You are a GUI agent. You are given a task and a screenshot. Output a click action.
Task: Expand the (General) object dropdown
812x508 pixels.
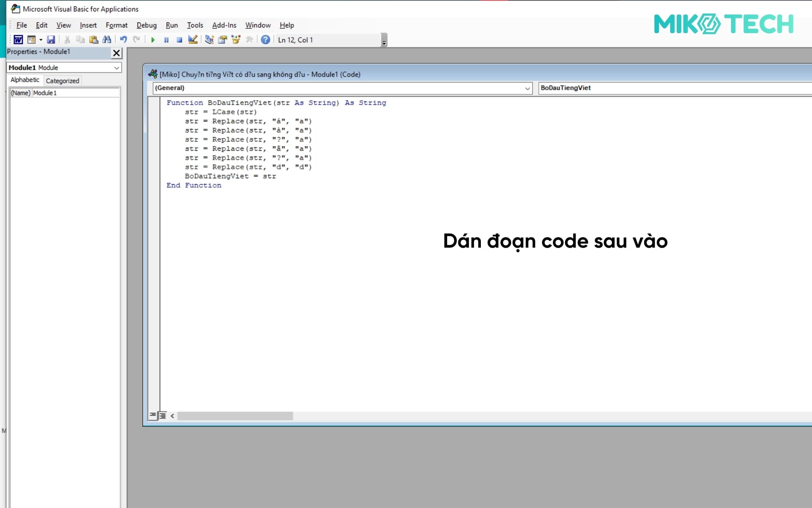click(x=527, y=88)
